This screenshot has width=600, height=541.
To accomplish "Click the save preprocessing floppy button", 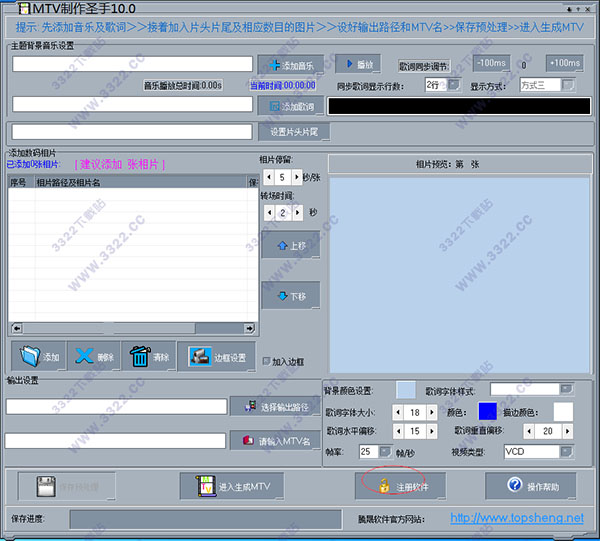I will point(66,486).
